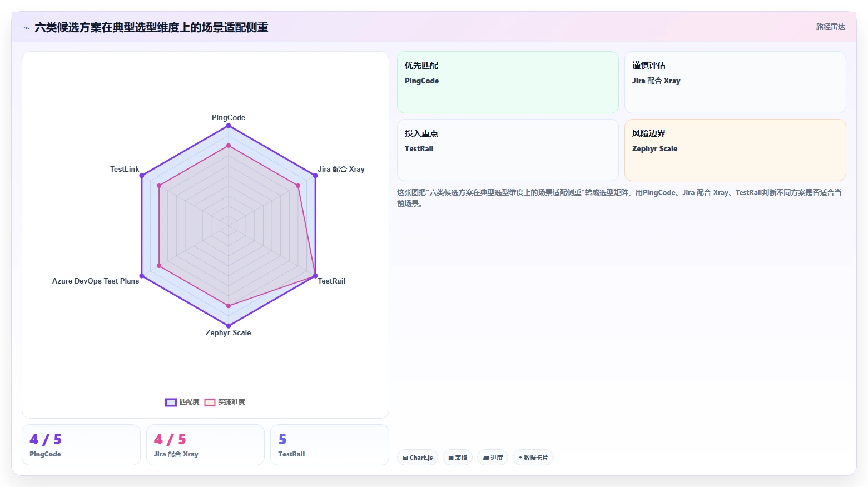Screen dimensions: 868x487
Task: Open the 谨慎评估 Jira 配合 Xray card
Action: 735,82
